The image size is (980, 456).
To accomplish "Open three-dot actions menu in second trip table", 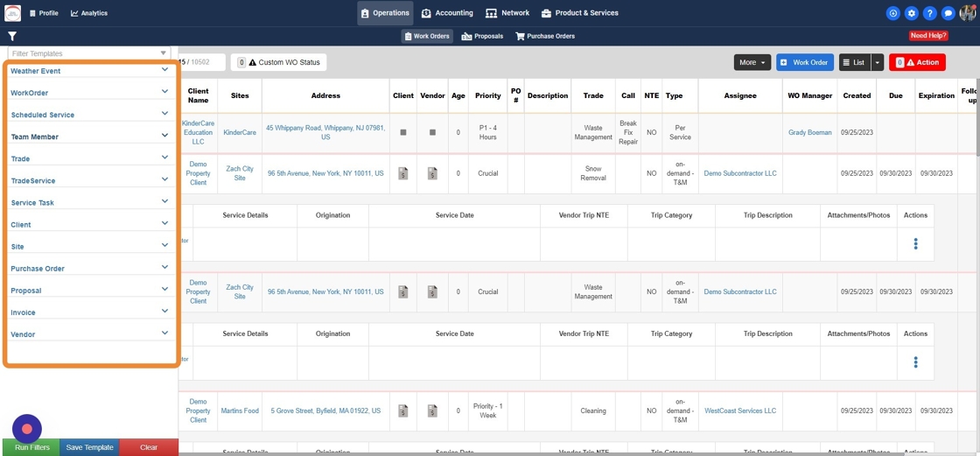I will 915,362.
